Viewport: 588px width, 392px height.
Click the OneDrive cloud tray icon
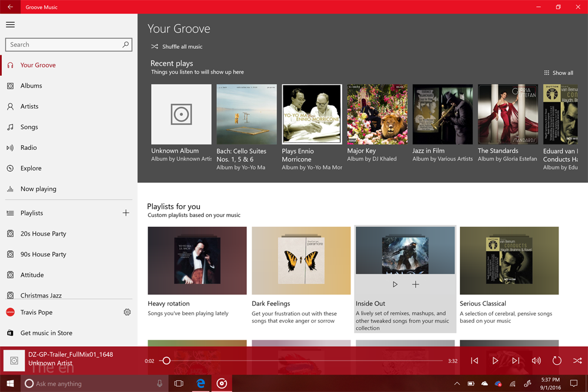485,383
